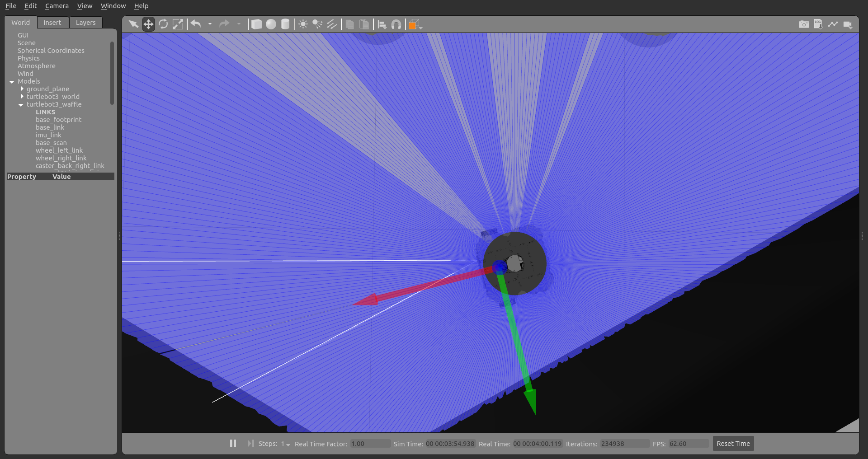Click the Reset Time button

click(733, 444)
